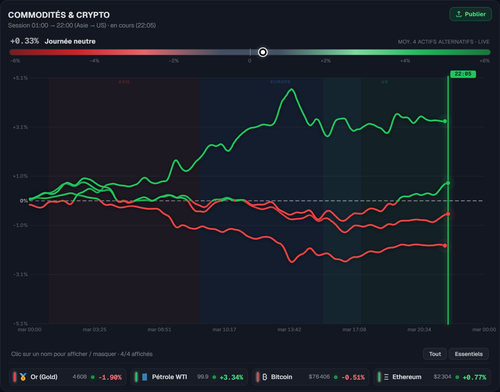Image resolution: width=500 pixels, height=392 pixels.
Task: Click the Ethereum symbol icon
Action: coord(386,377)
